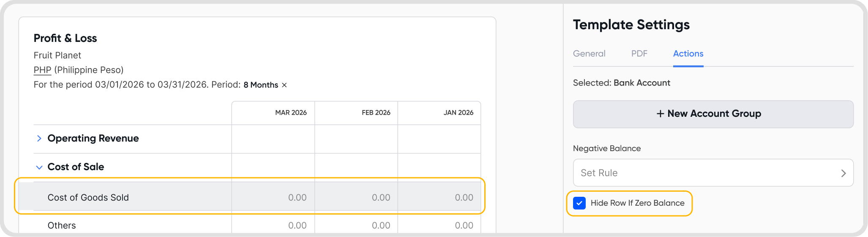Open the PDF tab
Image resolution: width=868 pixels, height=237 pixels.
639,54
